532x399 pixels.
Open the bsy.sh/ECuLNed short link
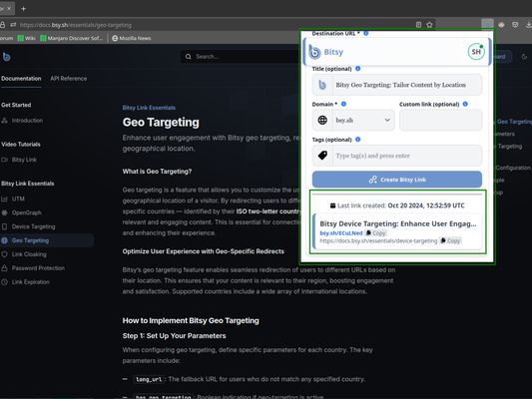click(x=341, y=233)
